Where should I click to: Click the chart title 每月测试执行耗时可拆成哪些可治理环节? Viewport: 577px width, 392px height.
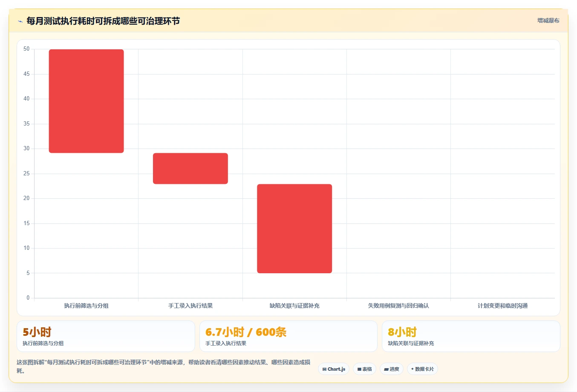pos(103,21)
